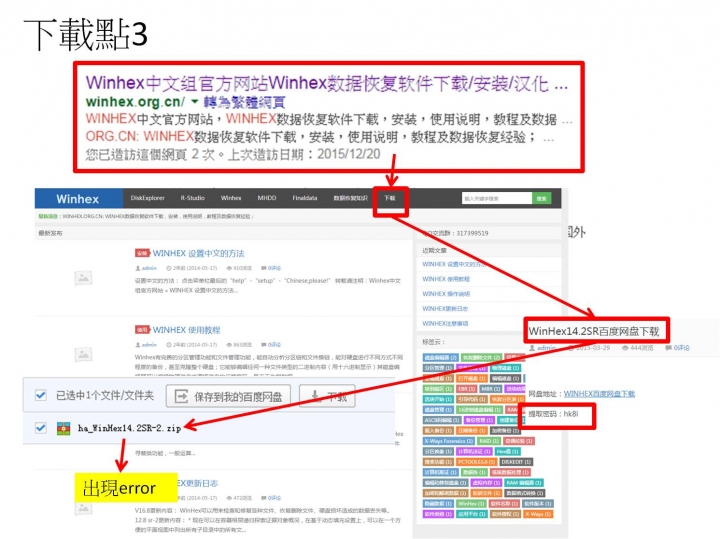720x539 pixels.
Task: Open the R-Studio nav menu item
Action: point(192,198)
